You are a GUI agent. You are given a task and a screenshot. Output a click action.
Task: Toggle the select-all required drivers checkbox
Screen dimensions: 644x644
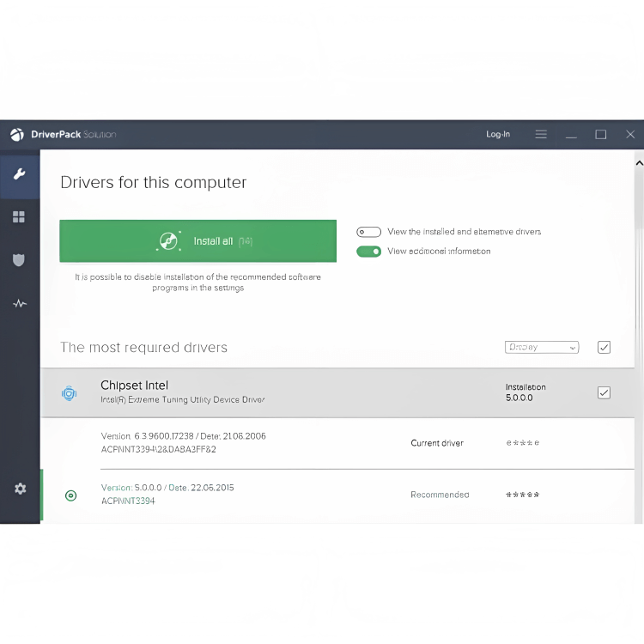[604, 348]
